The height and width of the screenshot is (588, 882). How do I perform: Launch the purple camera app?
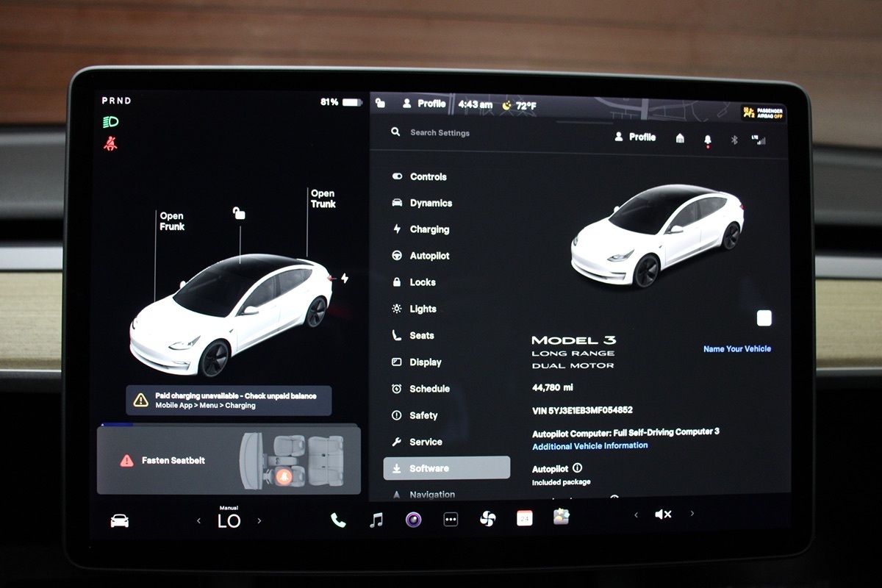413,520
